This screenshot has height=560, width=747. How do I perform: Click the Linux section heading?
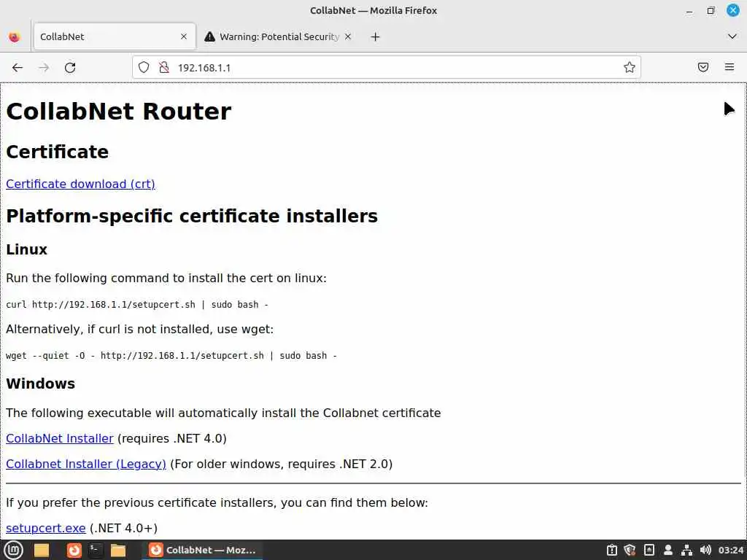click(27, 249)
